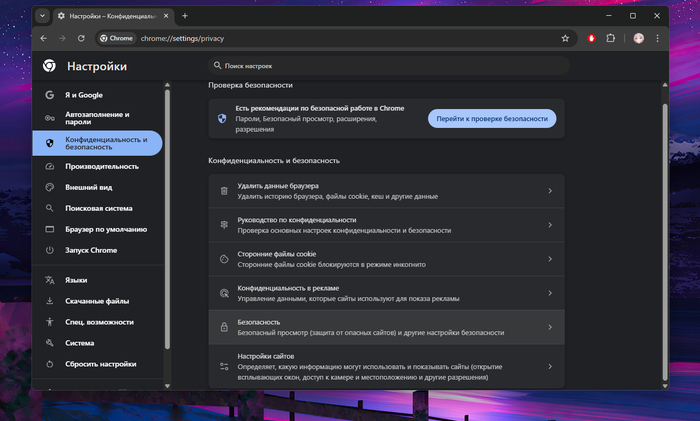Open Поисковая система in the sidebar
This screenshot has height=421, width=700.
[98, 208]
